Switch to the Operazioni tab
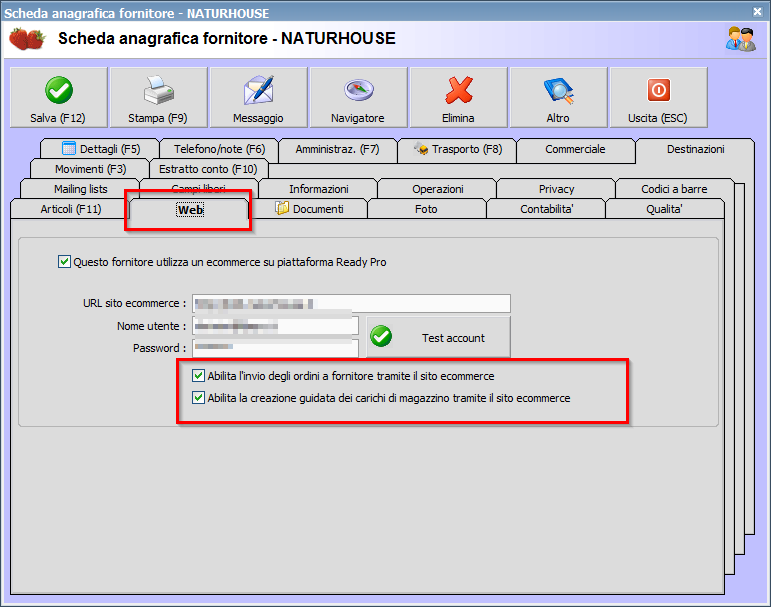 click(x=438, y=189)
